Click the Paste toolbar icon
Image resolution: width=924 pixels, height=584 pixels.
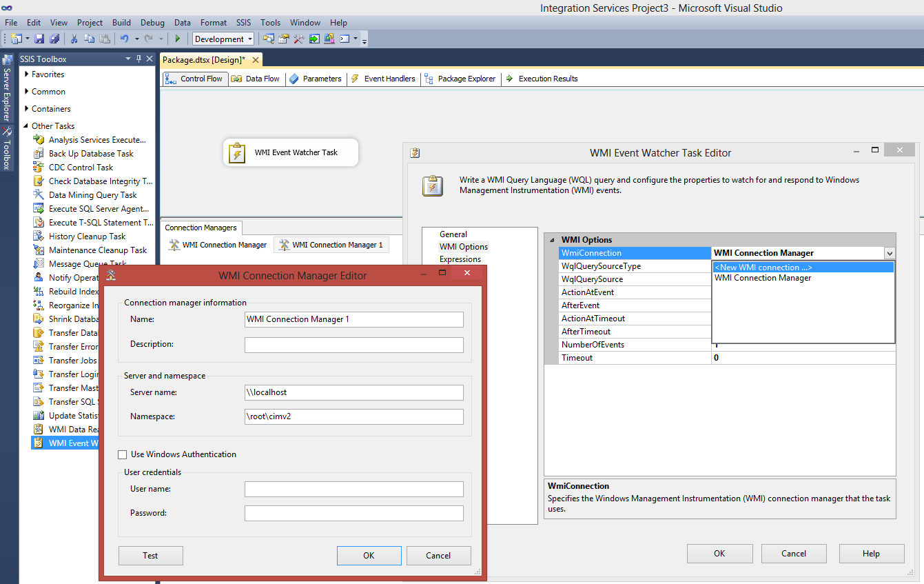[105, 39]
